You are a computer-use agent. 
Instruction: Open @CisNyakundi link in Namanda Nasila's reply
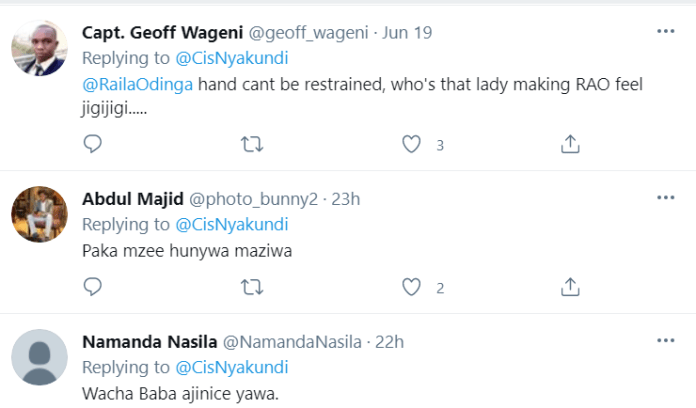pyautogui.click(x=231, y=367)
